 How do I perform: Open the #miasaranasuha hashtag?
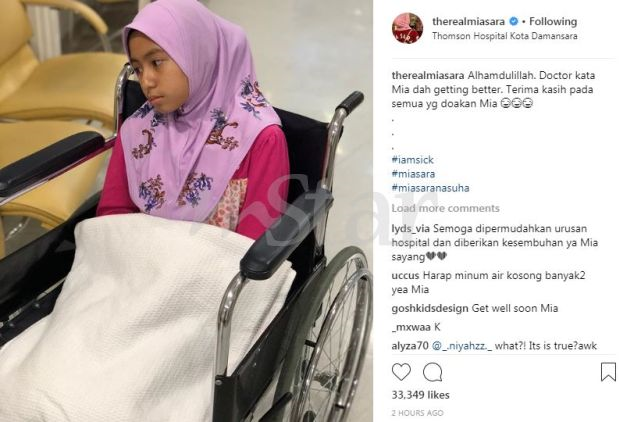click(430, 188)
